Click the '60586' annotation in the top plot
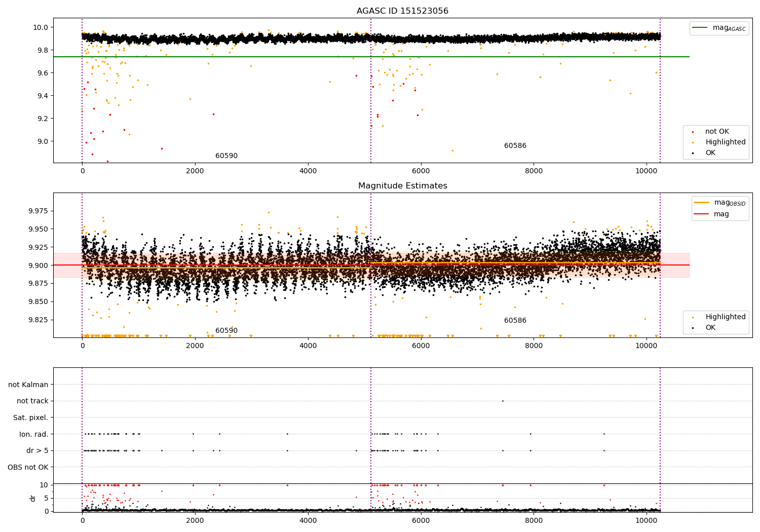Viewport: 760px width, 532px height. pos(515,146)
